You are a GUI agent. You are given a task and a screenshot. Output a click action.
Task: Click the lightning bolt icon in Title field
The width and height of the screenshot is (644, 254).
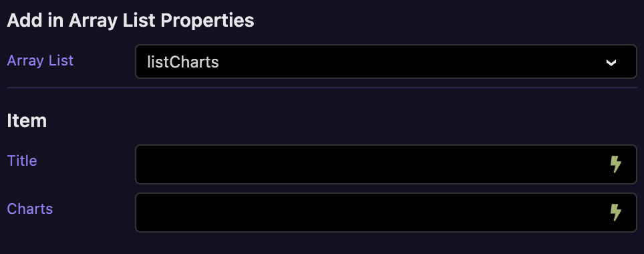tap(615, 164)
